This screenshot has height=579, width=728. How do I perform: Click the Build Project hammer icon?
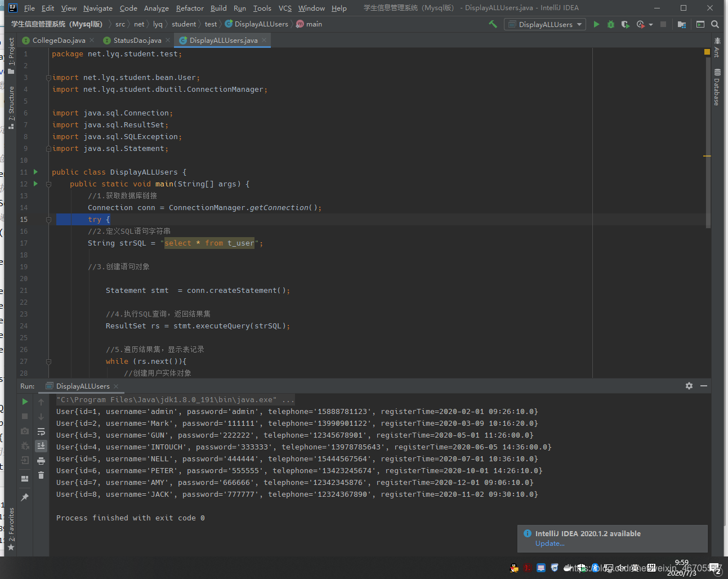tap(493, 24)
